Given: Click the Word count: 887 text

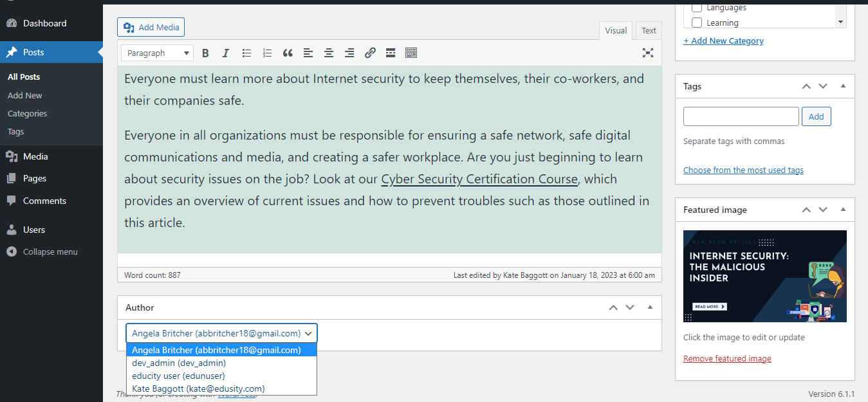Looking at the screenshot, I should coord(152,275).
